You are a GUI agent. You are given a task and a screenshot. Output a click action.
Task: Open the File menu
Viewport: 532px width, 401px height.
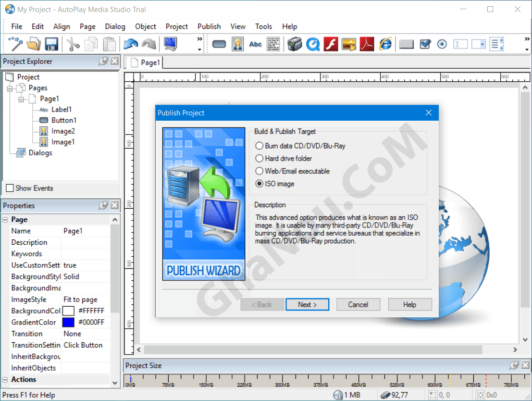[17, 26]
